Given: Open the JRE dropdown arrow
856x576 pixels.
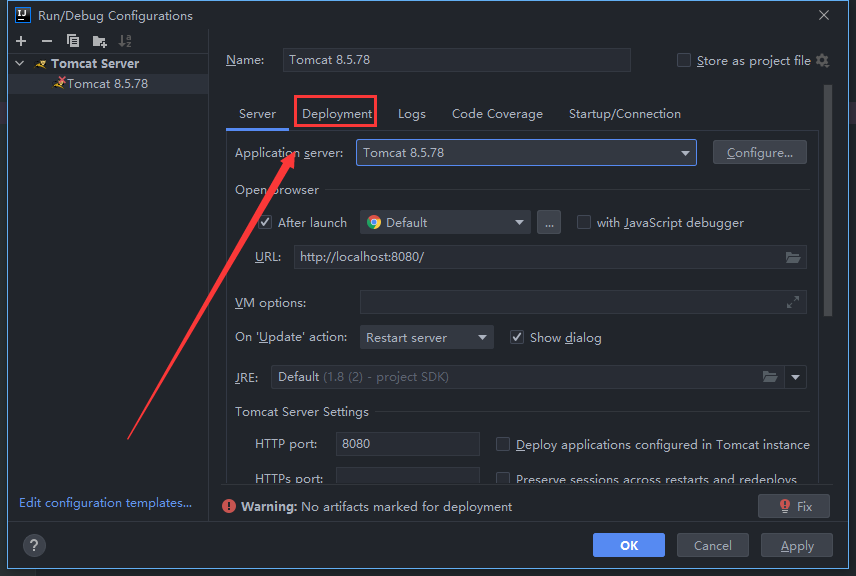Looking at the screenshot, I should pos(795,377).
